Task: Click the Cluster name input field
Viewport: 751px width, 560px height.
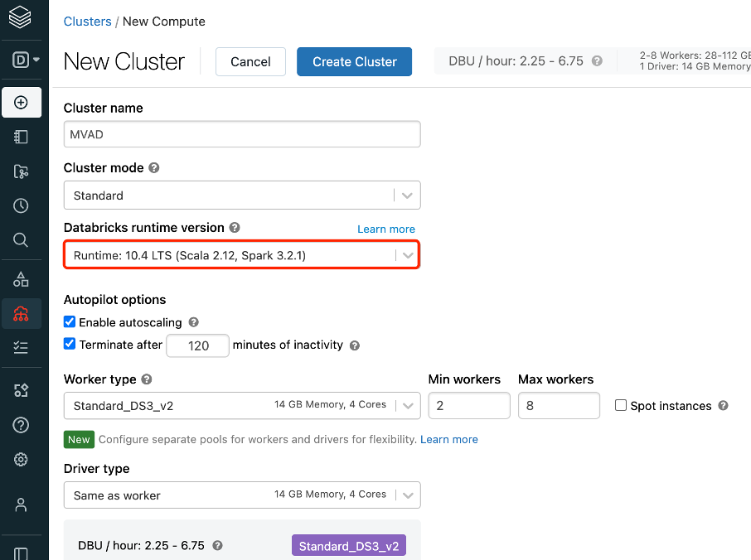Action: (x=242, y=134)
